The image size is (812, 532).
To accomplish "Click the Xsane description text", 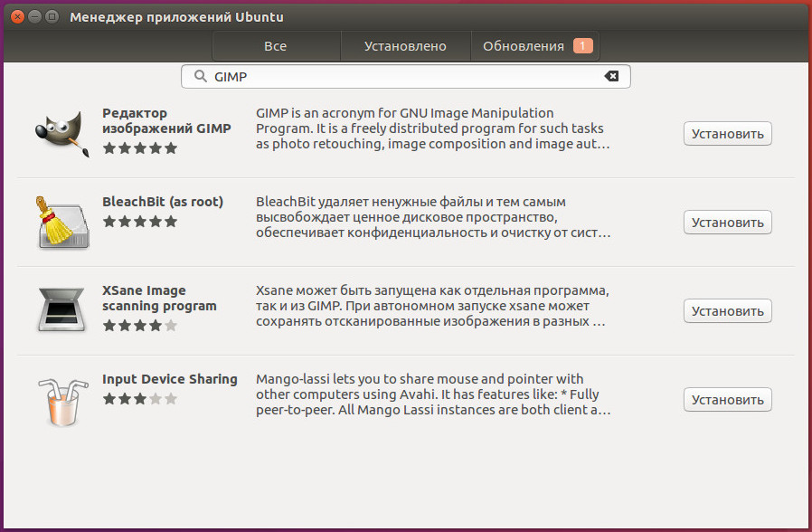I will click(x=432, y=306).
